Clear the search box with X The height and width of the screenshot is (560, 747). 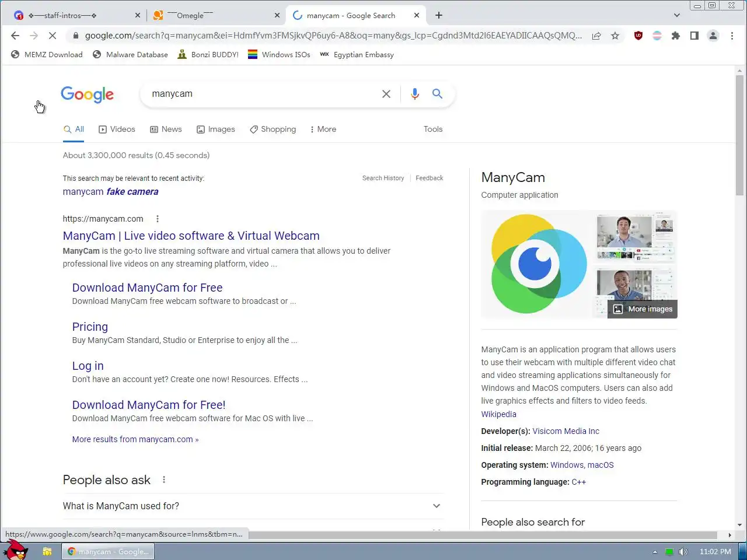click(386, 94)
